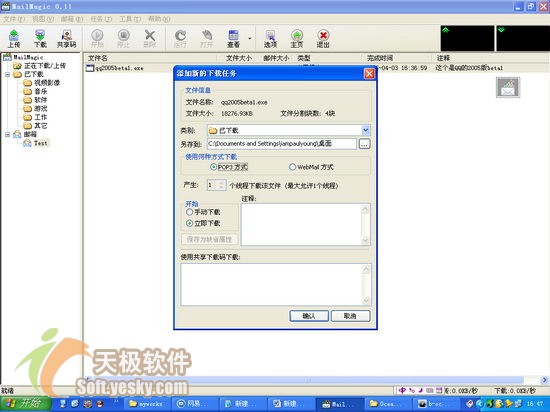
Task: Open the 邮箱 menu
Action: [72, 19]
